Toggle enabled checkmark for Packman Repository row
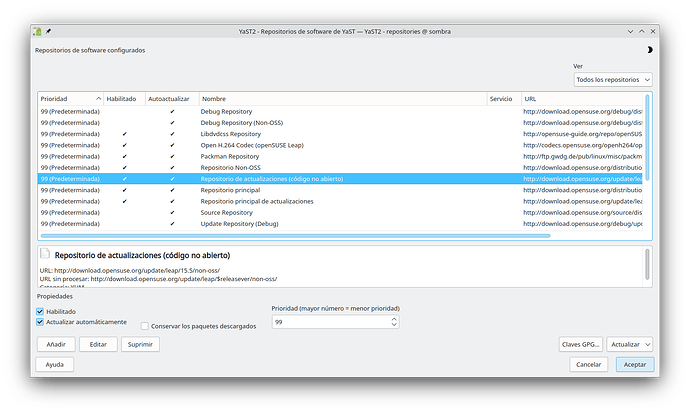The height and width of the screenshot is (413, 690). 125,156
